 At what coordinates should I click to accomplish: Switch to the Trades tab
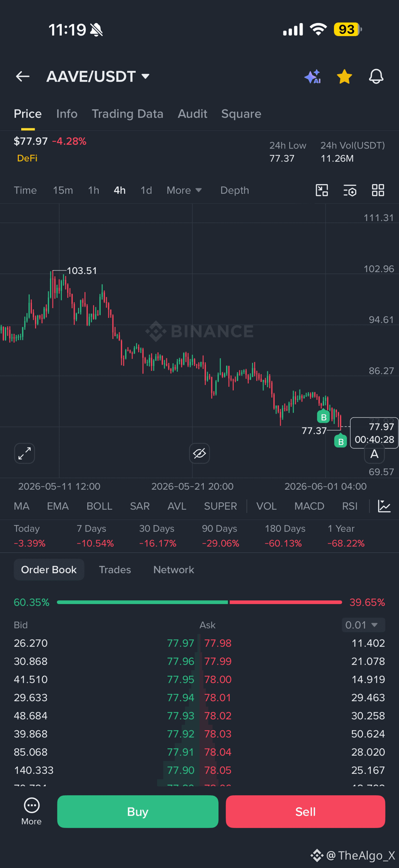coord(115,570)
